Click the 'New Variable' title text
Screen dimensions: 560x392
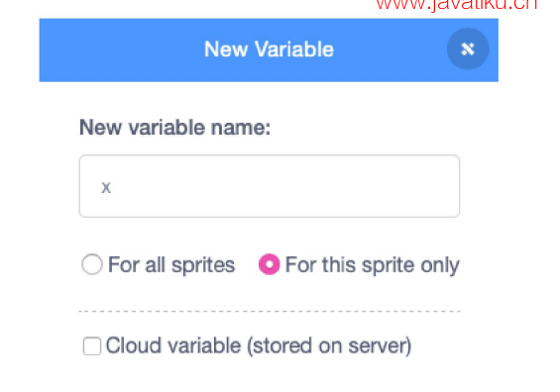click(269, 49)
